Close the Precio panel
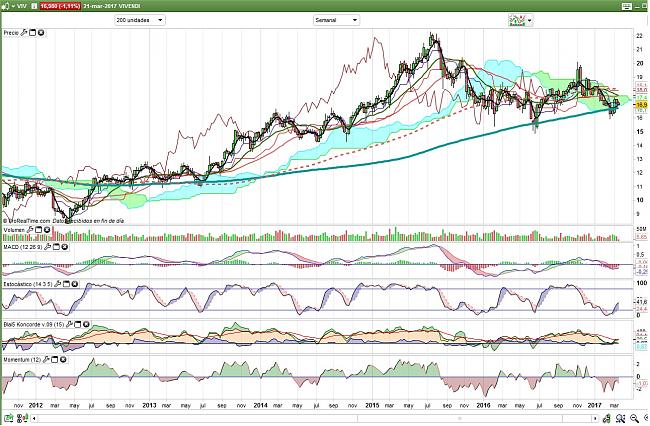The image size is (650, 426). point(41,32)
